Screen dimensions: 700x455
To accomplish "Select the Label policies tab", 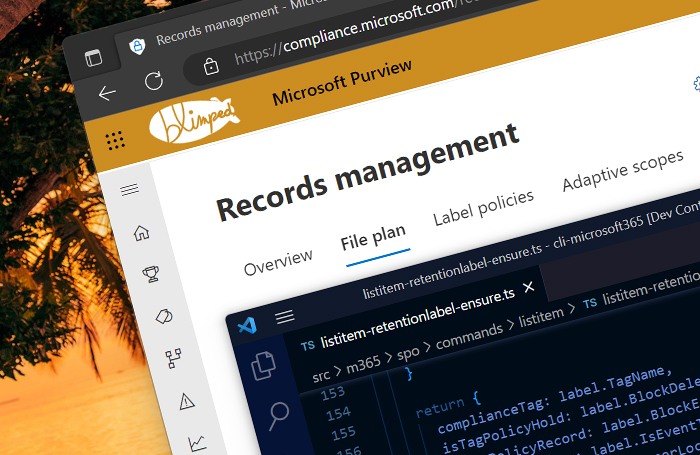I will coord(483,208).
